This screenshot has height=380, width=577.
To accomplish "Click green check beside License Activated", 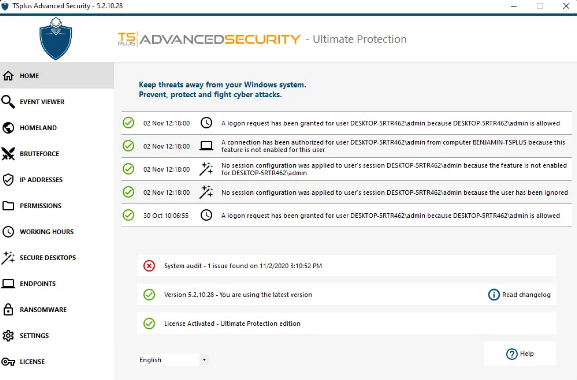I will click(x=149, y=324).
